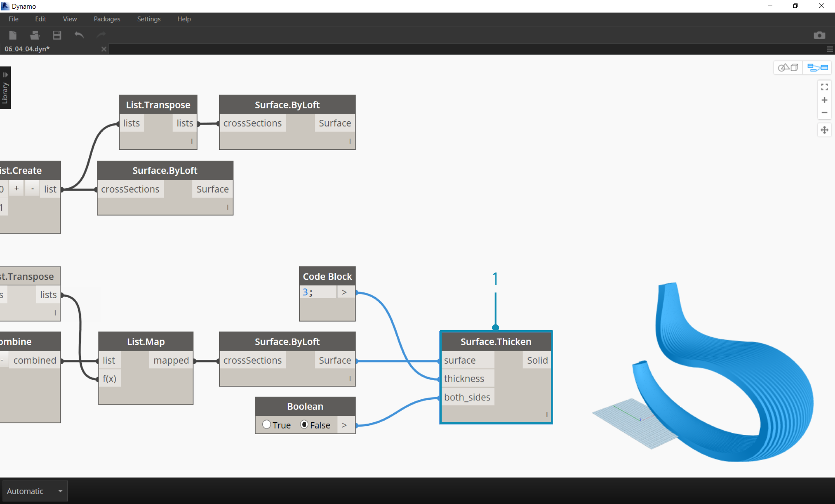Viewport: 835px width, 504px height.
Task: Open the View menu
Action: point(70,19)
